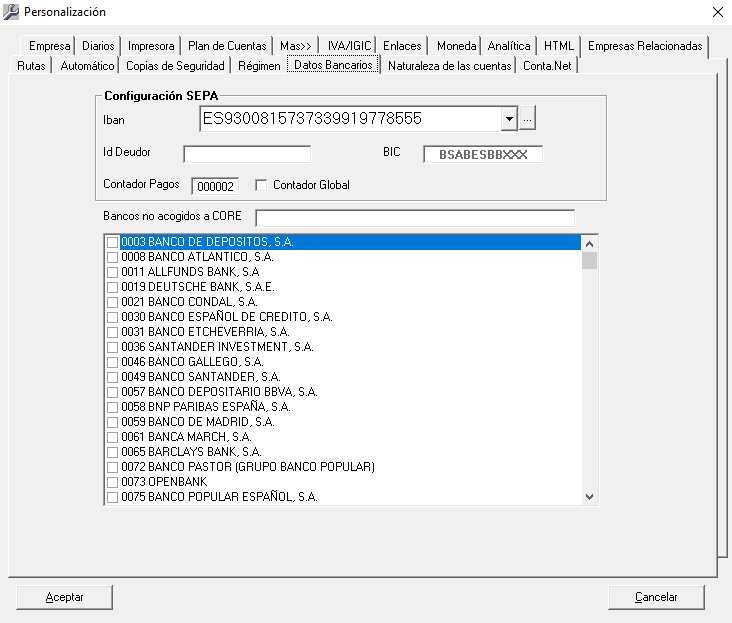This screenshot has width=732, height=623.
Task: Check 0011 ALLFUNDS BANK checkbox
Action: pos(112,272)
